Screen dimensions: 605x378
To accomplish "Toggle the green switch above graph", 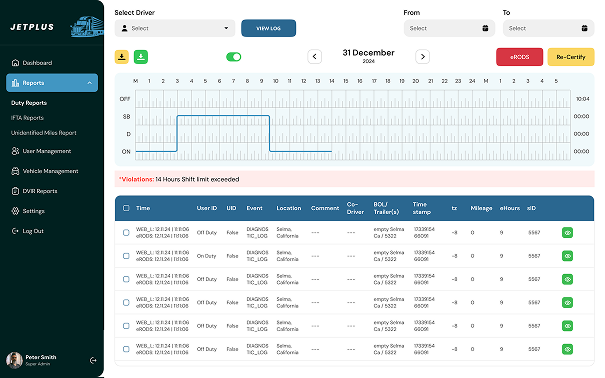I will coord(233,57).
